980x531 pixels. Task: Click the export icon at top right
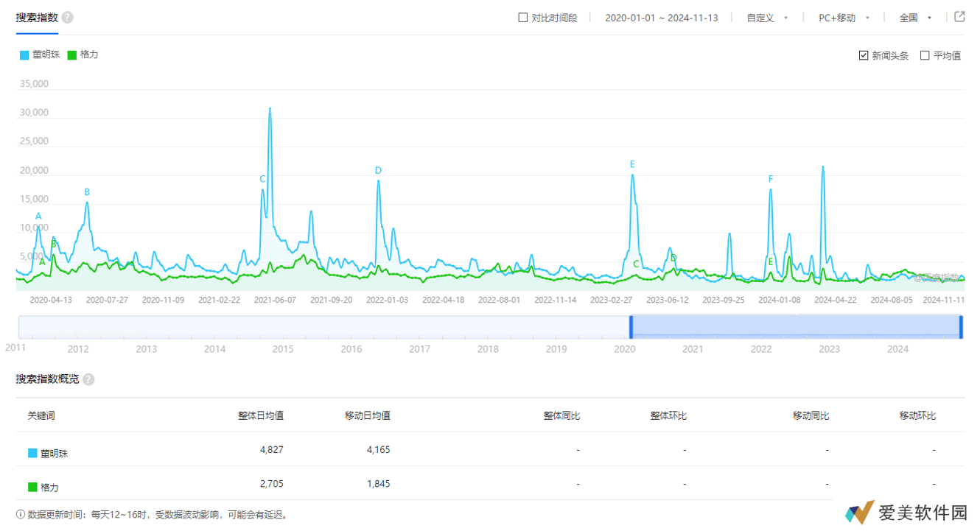(959, 17)
